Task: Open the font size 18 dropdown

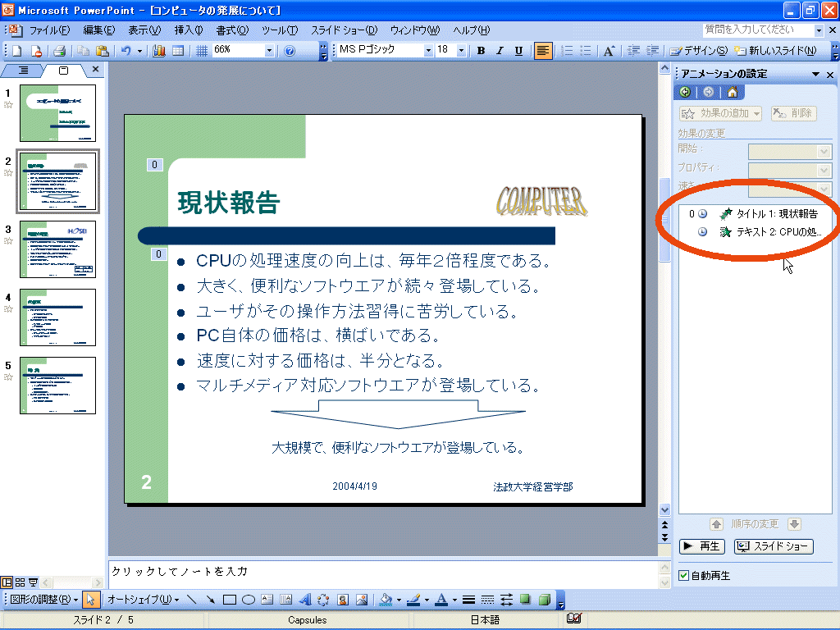Action: click(461, 50)
